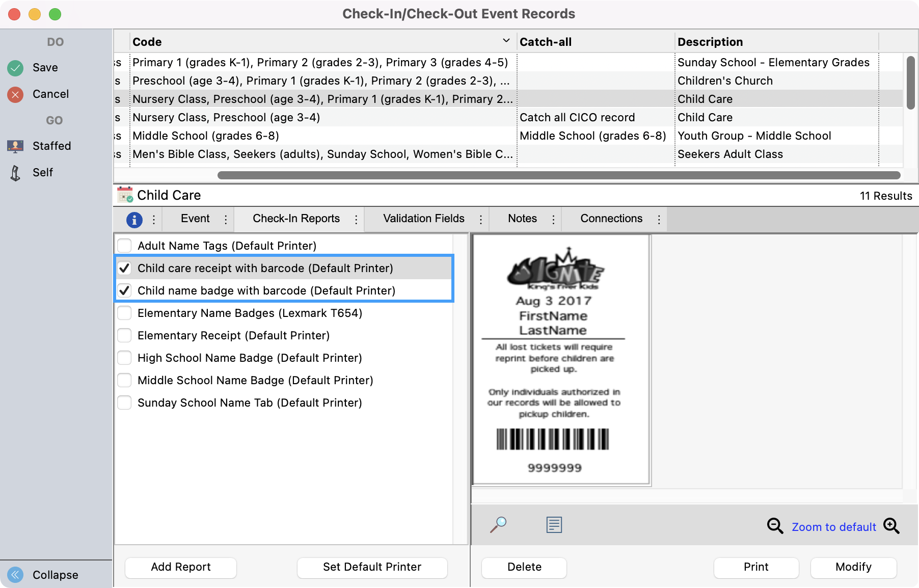Image resolution: width=919 pixels, height=588 pixels.
Task: Switch to the Validation Fields tab
Action: tap(423, 219)
